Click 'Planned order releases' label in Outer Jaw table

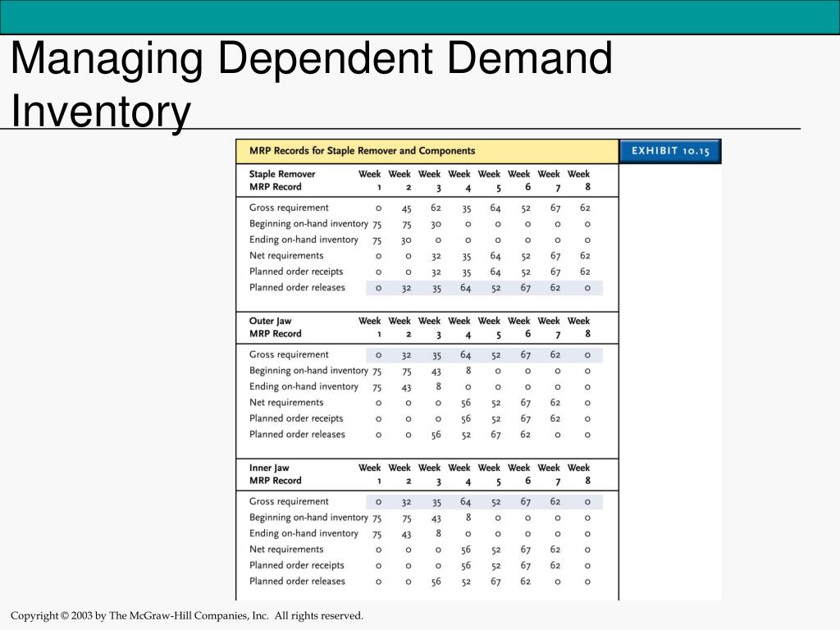coord(297,435)
